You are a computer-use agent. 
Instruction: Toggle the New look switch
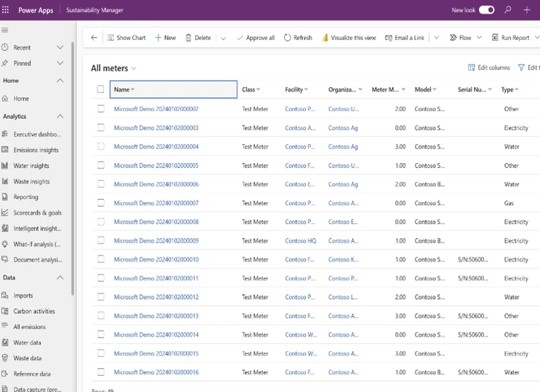[x=486, y=10]
